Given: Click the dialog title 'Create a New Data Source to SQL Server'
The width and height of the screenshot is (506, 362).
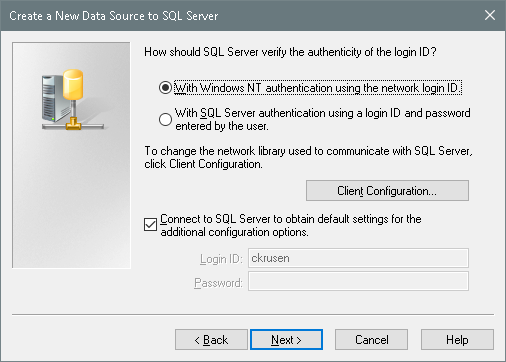Looking at the screenshot, I should 114,16.
